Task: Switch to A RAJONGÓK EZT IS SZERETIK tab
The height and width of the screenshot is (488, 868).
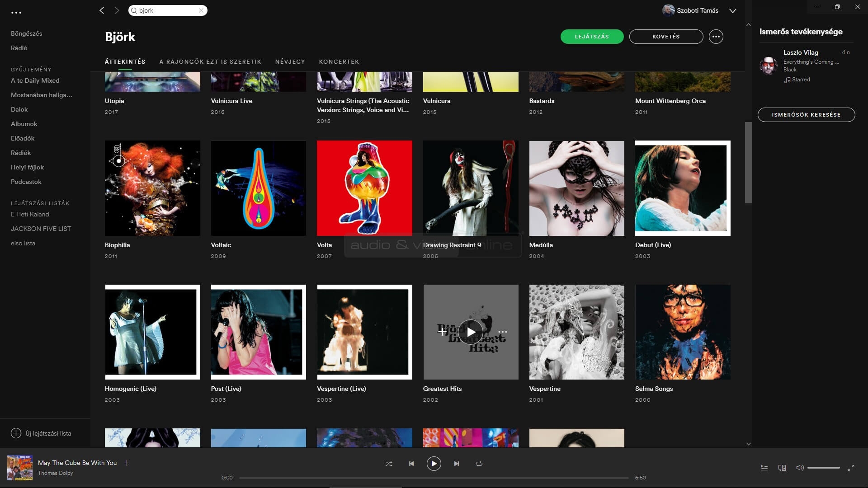Action: coord(210,61)
